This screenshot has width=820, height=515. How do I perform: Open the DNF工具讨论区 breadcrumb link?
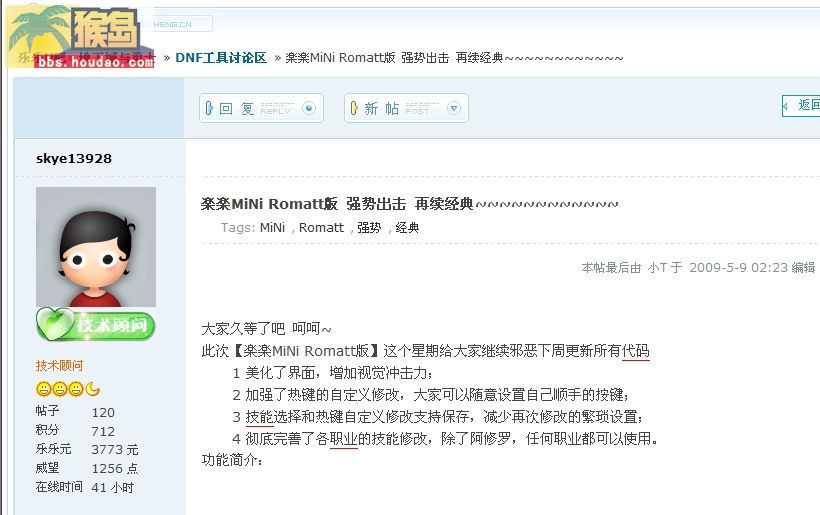click(221, 58)
